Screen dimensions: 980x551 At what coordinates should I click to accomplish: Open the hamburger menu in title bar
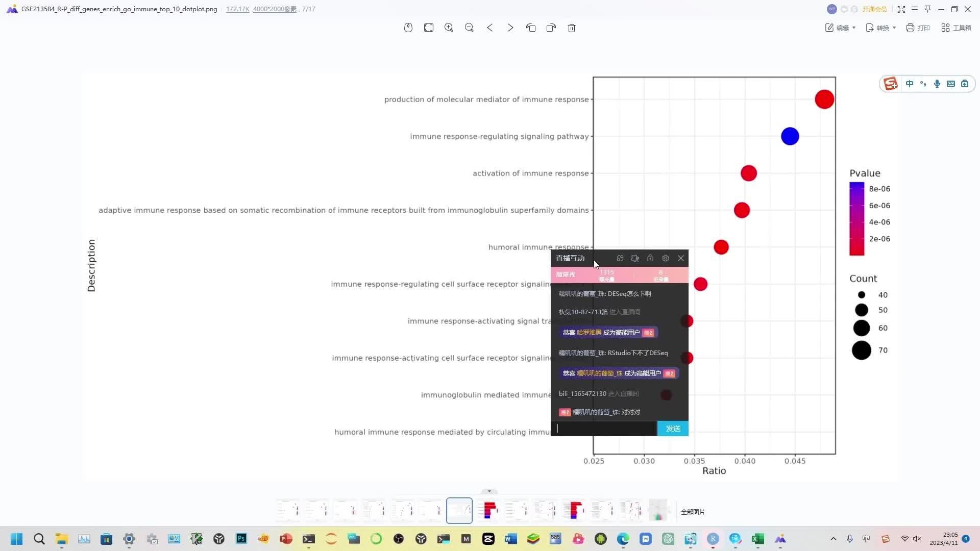914,9
